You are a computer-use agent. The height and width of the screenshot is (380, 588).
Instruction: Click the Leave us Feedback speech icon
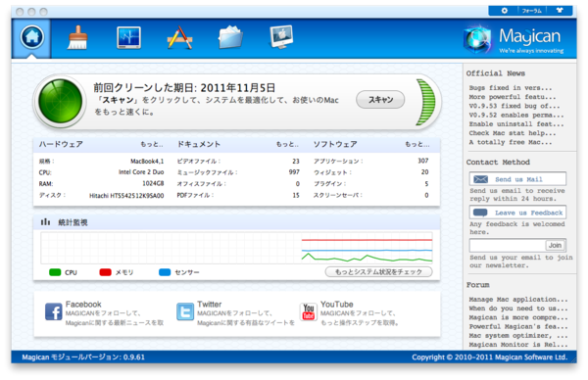coord(480,213)
